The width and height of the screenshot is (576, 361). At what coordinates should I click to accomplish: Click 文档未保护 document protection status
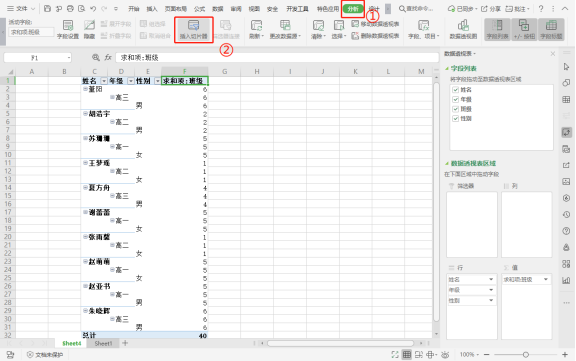[x=44, y=355]
